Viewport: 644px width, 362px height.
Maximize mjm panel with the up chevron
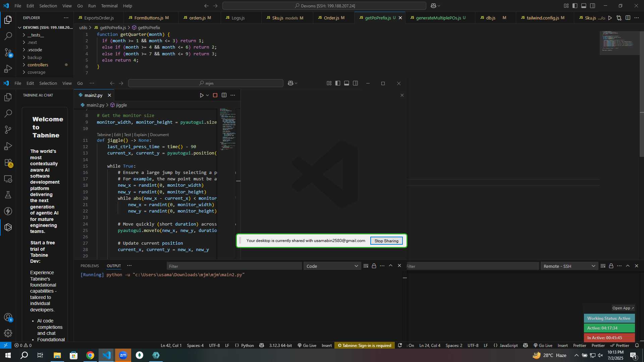pos(390,266)
